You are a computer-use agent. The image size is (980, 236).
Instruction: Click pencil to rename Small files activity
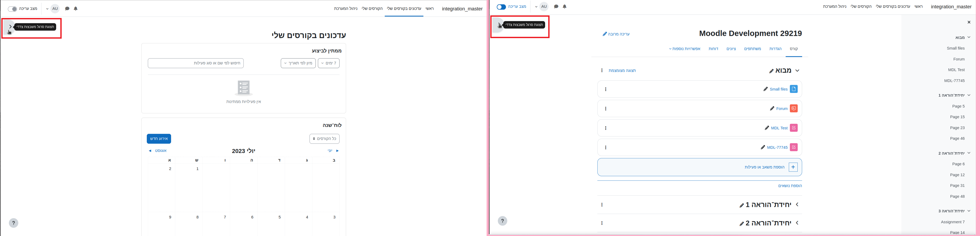pyautogui.click(x=766, y=89)
